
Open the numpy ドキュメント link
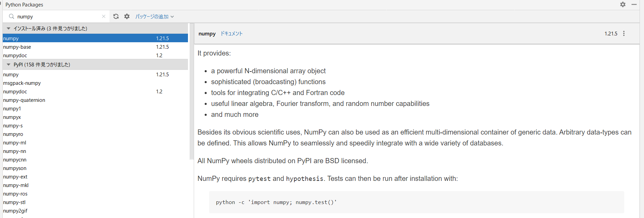[231, 34]
